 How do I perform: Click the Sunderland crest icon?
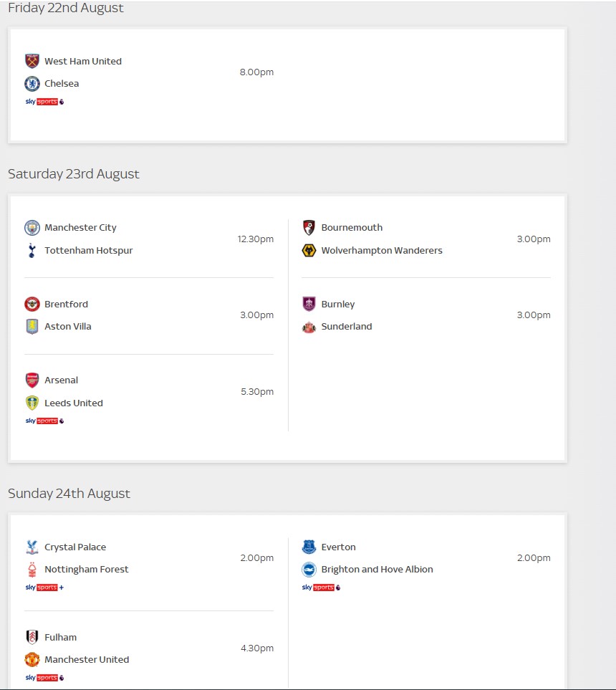point(309,327)
